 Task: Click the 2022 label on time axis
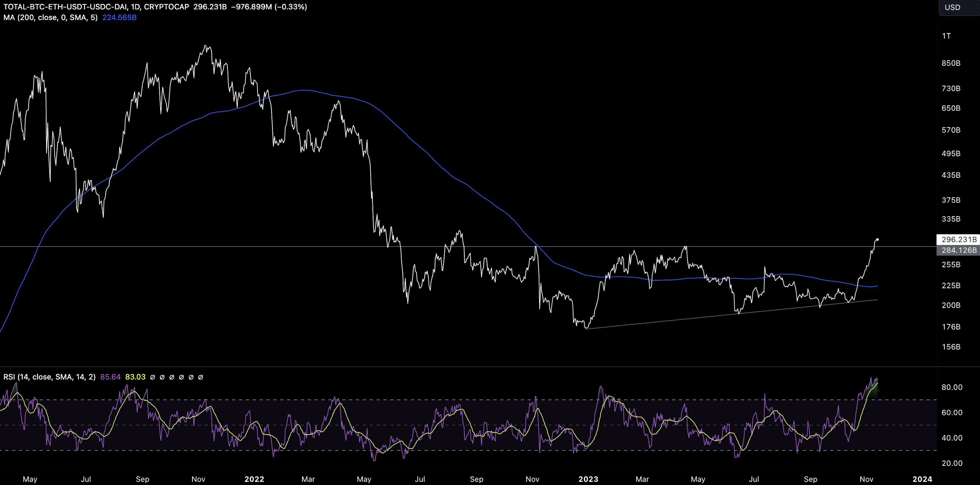click(254, 479)
